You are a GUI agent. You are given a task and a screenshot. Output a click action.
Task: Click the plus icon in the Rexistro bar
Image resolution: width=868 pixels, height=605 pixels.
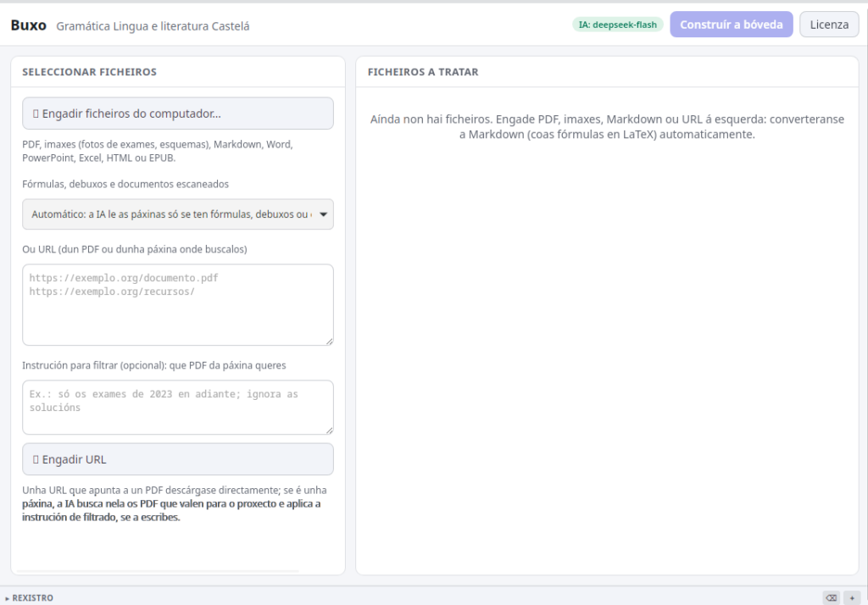click(x=852, y=598)
